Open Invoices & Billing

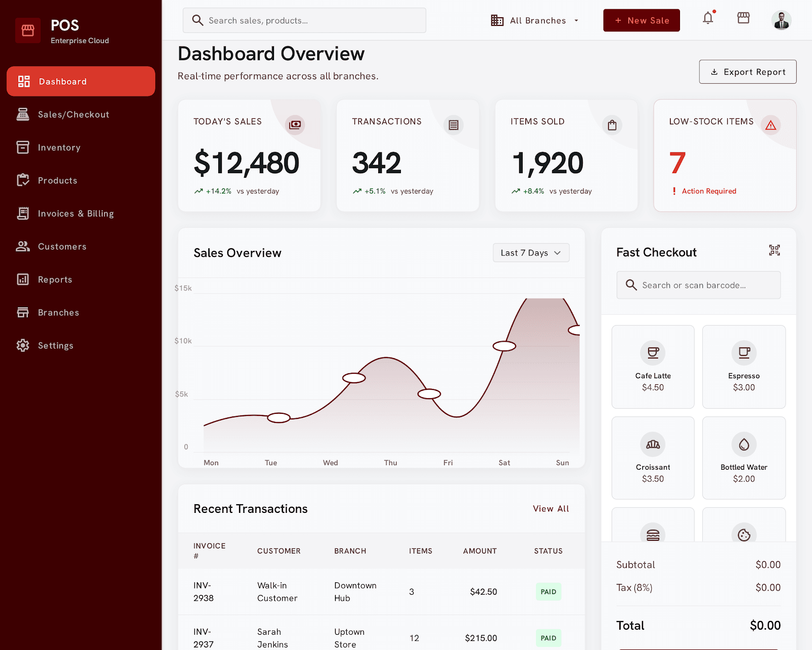click(81, 213)
